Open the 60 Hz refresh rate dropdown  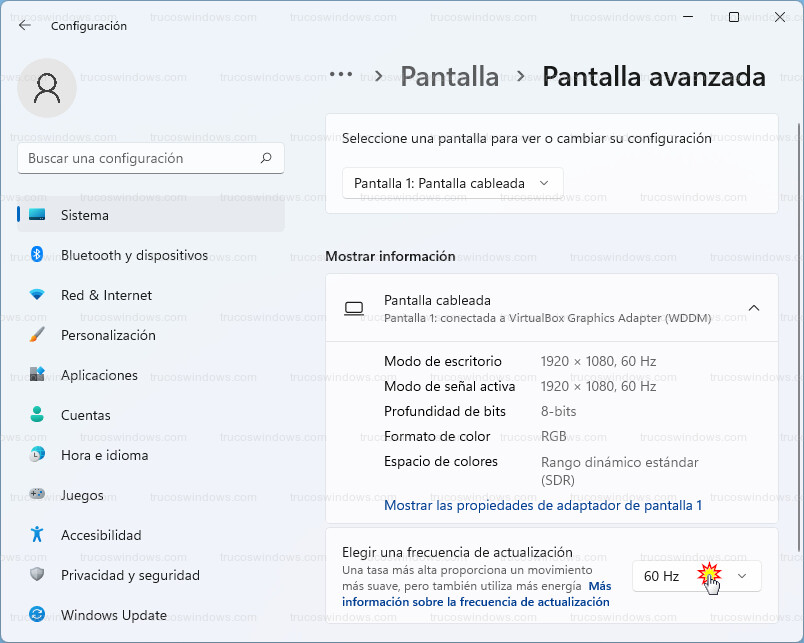tap(696, 576)
